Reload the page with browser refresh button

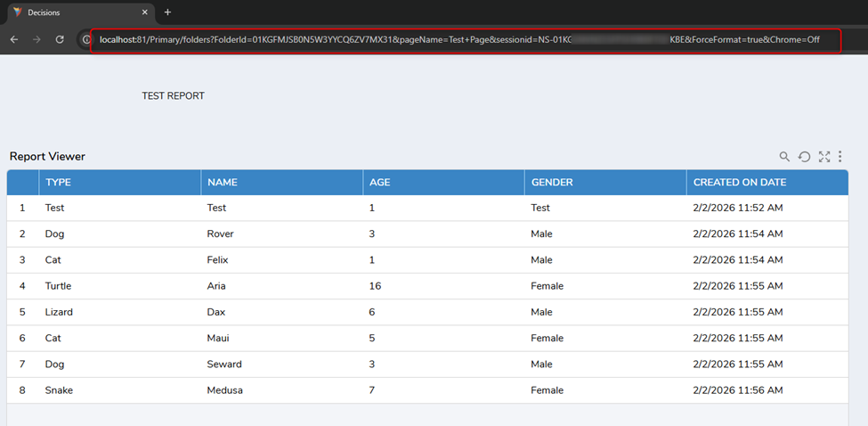[x=60, y=40]
